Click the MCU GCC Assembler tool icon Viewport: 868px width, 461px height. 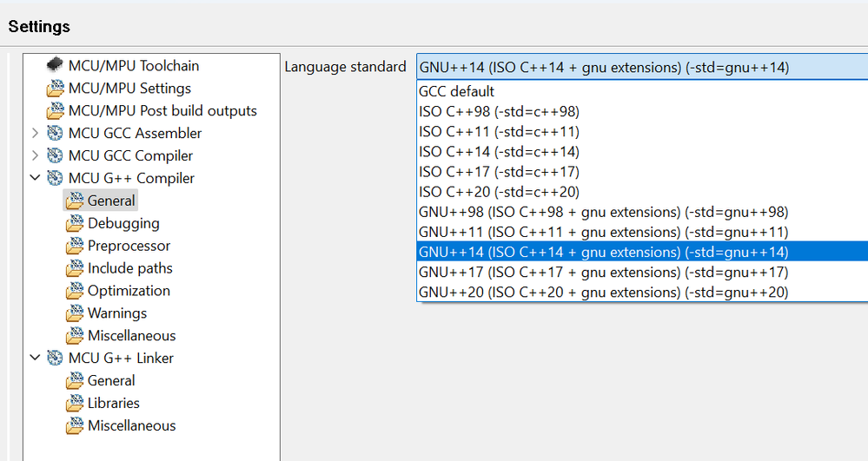point(55,133)
